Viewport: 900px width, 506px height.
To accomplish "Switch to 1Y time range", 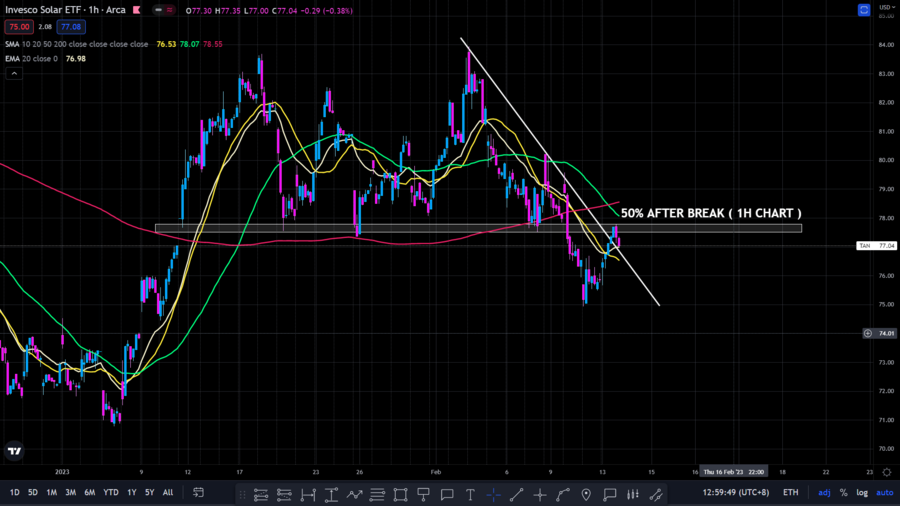I will click(x=132, y=492).
